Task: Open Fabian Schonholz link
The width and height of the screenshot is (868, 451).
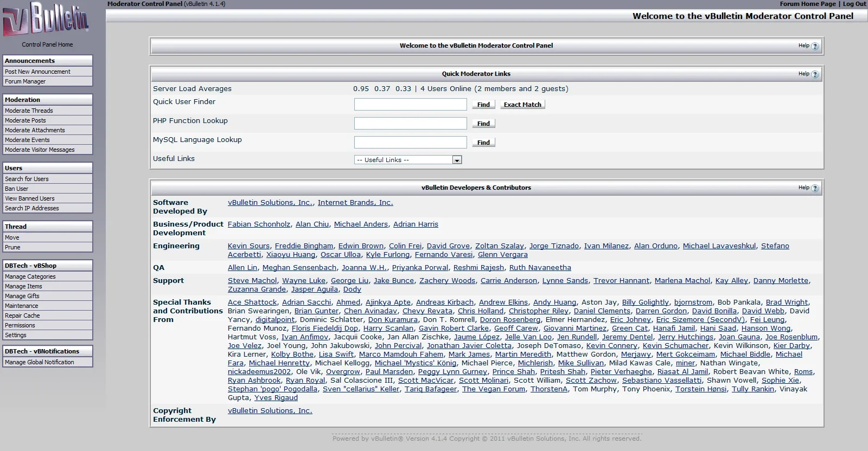Action: coord(259,224)
